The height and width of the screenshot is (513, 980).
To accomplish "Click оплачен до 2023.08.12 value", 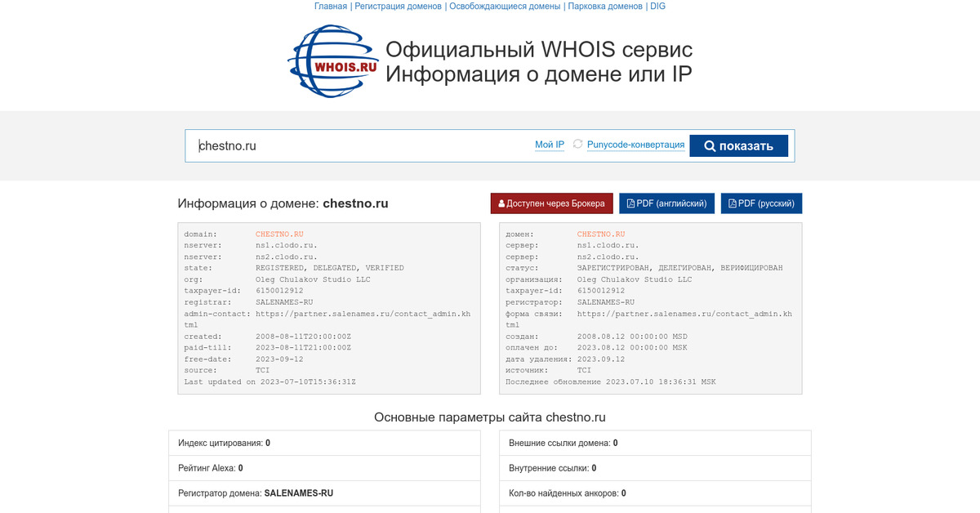I will click(632, 347).
